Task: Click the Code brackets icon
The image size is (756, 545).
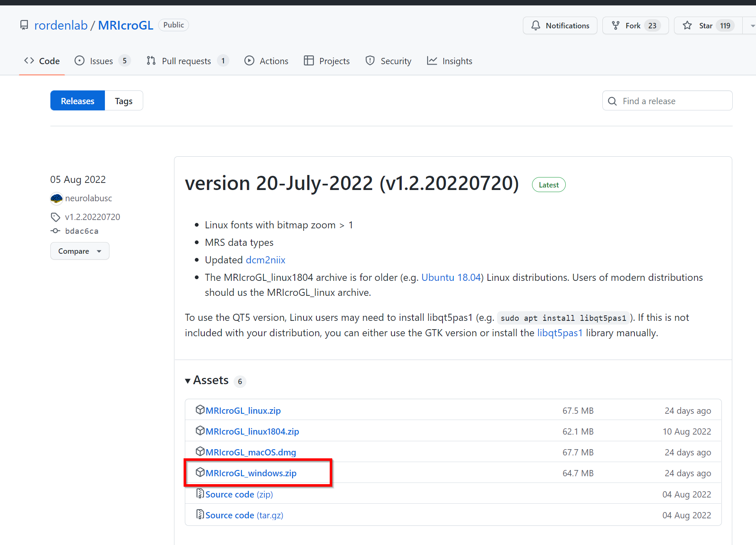Action: coord(29,61)
